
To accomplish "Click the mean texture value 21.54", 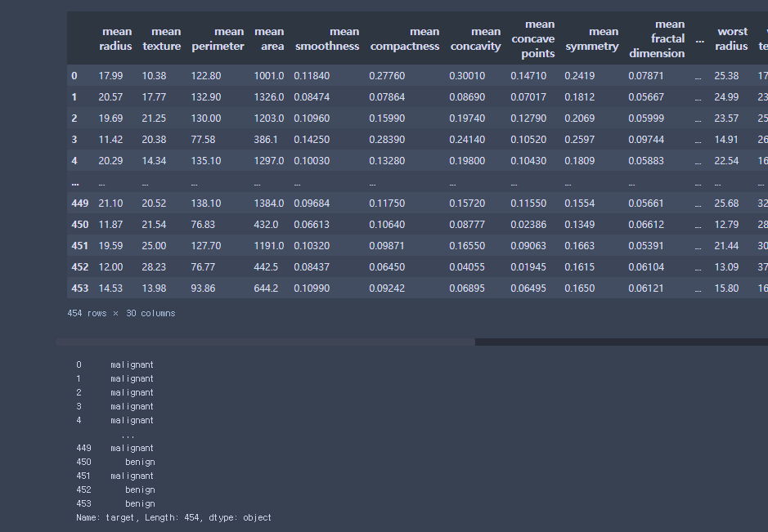I will coord(154,225).
